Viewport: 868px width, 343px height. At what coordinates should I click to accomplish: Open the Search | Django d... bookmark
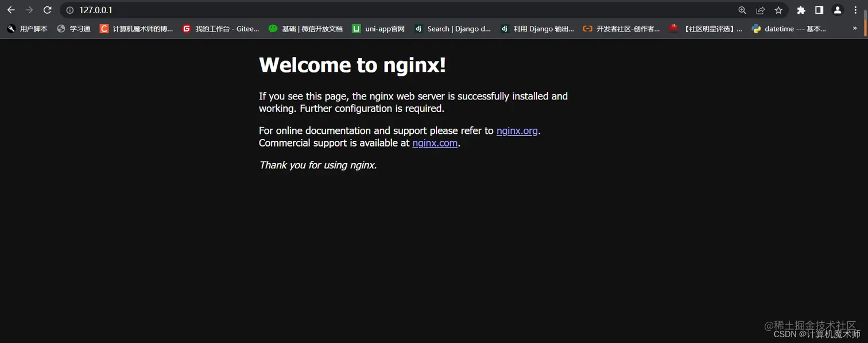pyautogui.click(x=453, y=29)
